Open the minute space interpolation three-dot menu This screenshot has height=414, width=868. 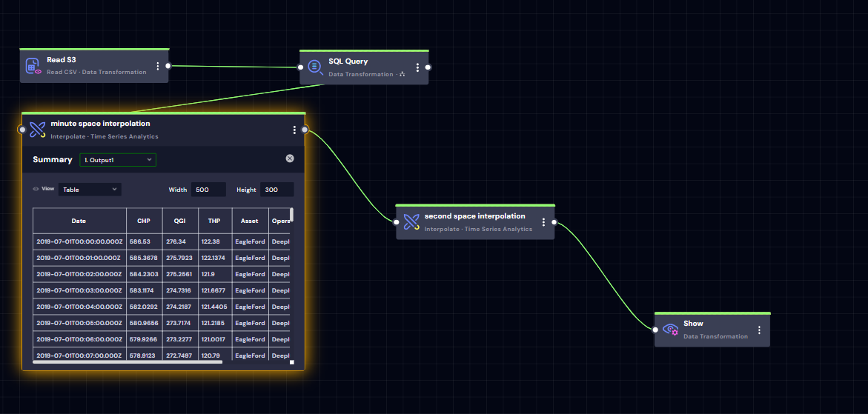tap(294, 130)
